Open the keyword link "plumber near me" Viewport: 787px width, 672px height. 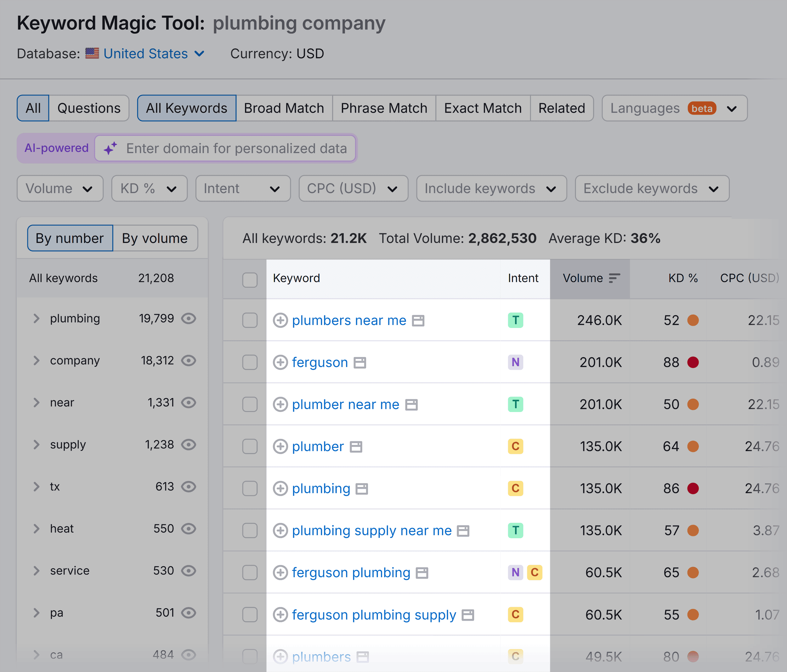[x=345, y=404]
